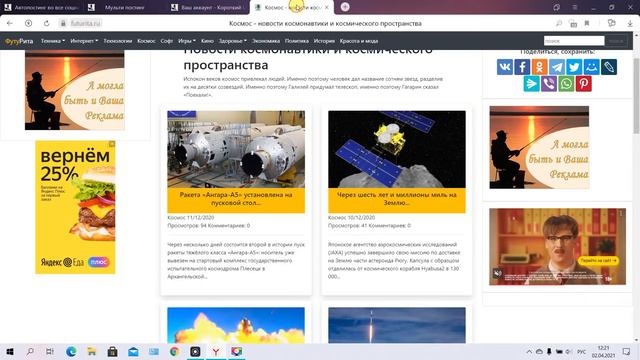The height and width of the screenshot is (360, 640).
Task: Click the padlock site security icon
Action: [63, 23]
